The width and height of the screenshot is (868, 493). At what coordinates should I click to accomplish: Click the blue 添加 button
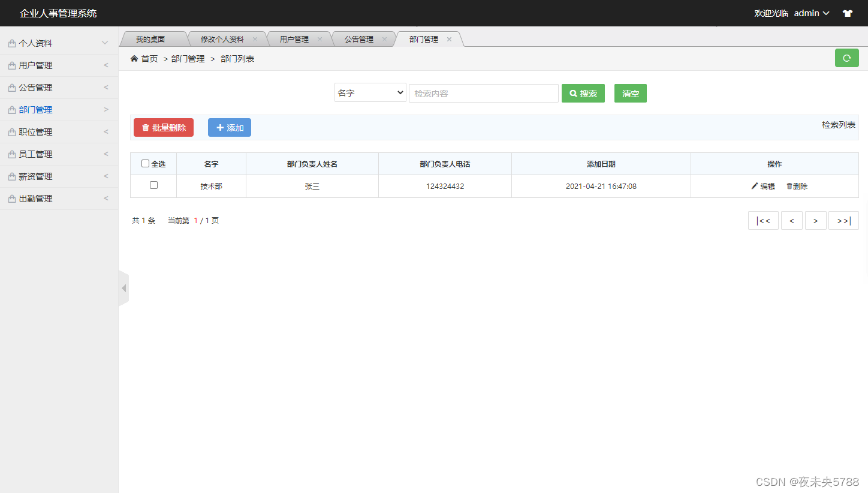click(230, 128)
